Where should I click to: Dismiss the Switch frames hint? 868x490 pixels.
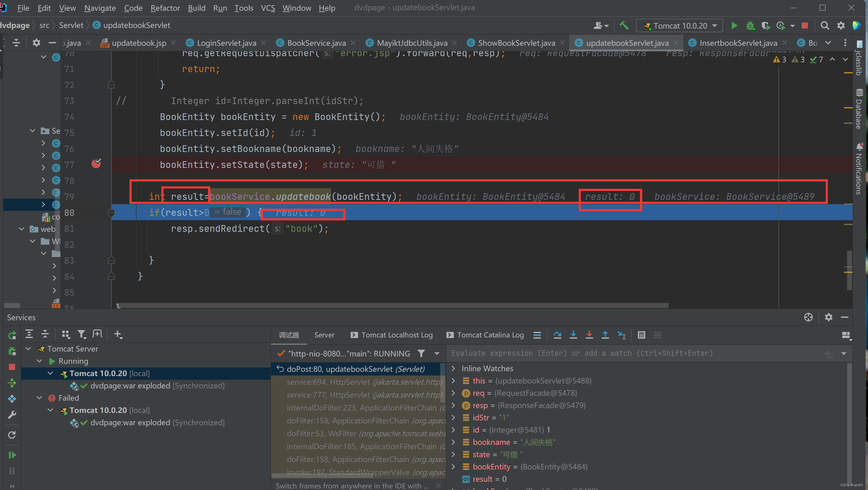(438, 485)
